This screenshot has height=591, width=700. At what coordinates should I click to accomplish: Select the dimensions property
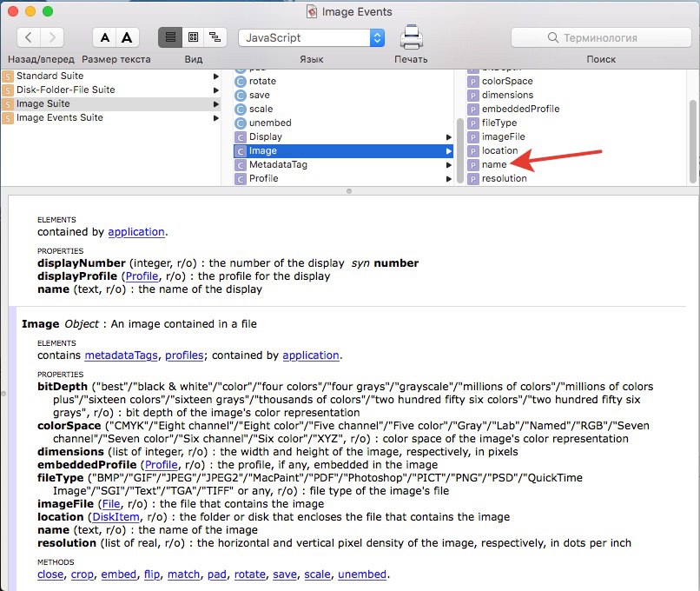tap(507, 95)
